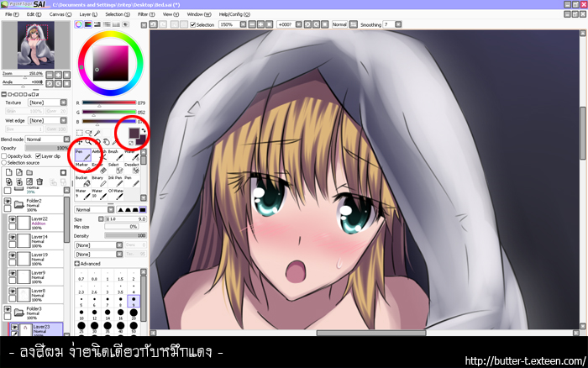Create a new linework layer

coord(19,172)
